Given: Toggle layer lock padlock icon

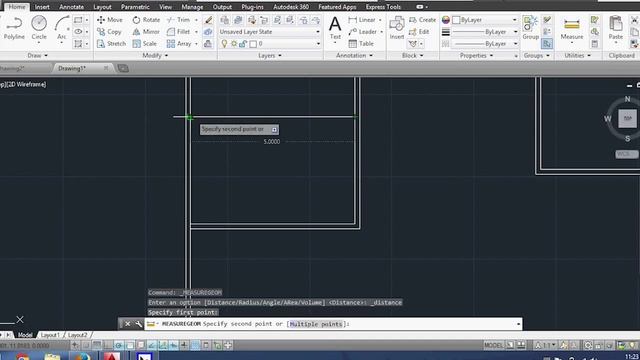Looking at the screenshot, I should point(243,44).
